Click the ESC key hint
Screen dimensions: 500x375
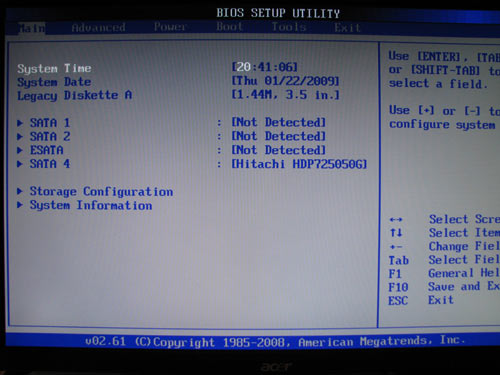(x=398, y=301)
